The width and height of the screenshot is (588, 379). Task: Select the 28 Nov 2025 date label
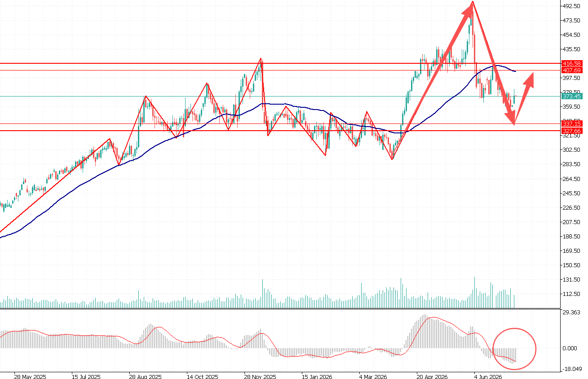click(x=261, y=377)
